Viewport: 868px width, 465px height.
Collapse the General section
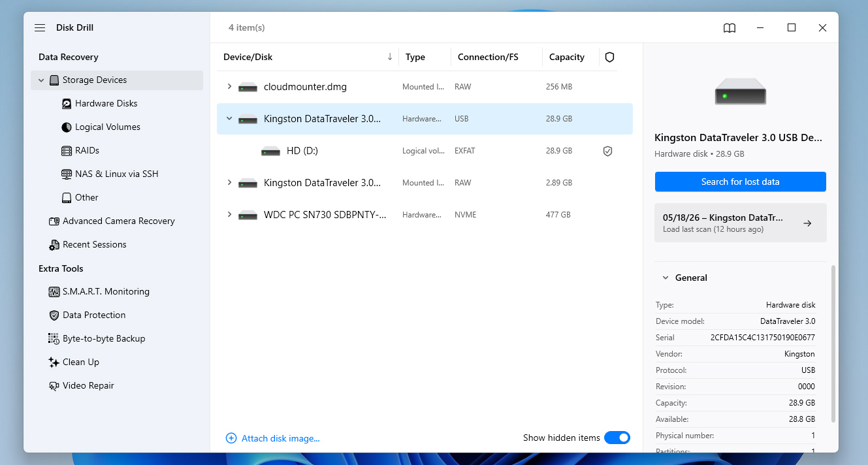click(x=666, y=278)
